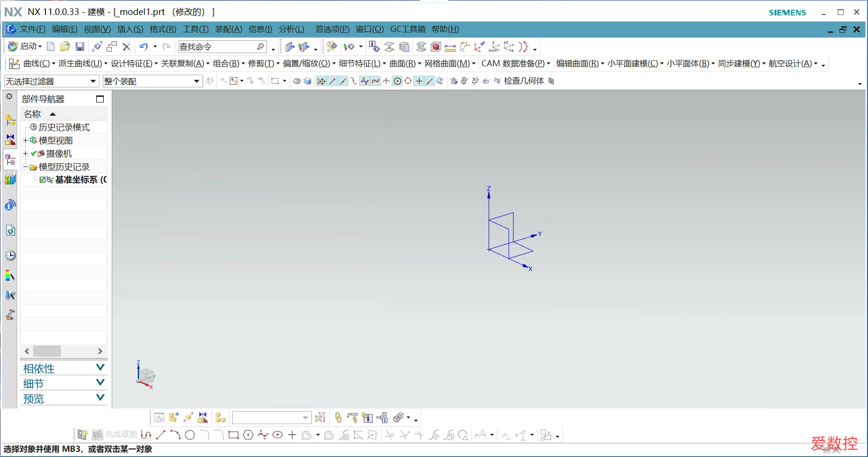
Task: Select the Profile curve sketch tool
Action: pos(146,435)
